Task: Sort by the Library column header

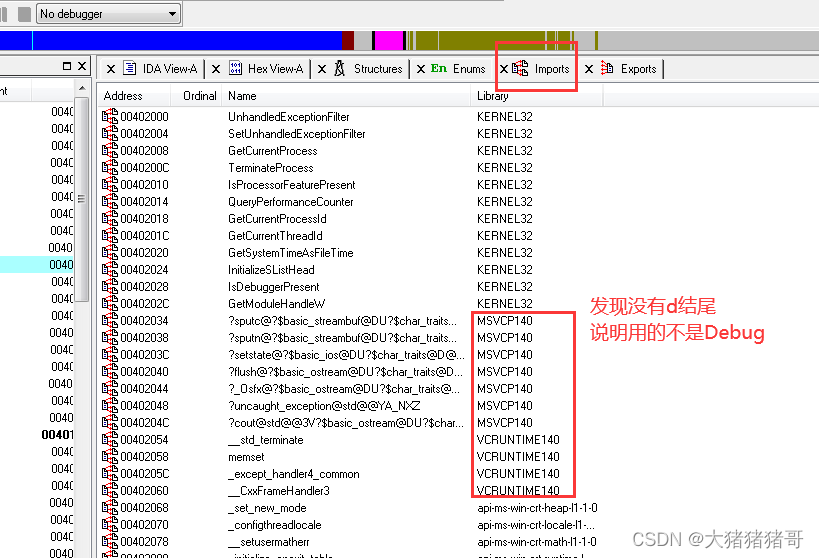Action: [x=492, y=96]
